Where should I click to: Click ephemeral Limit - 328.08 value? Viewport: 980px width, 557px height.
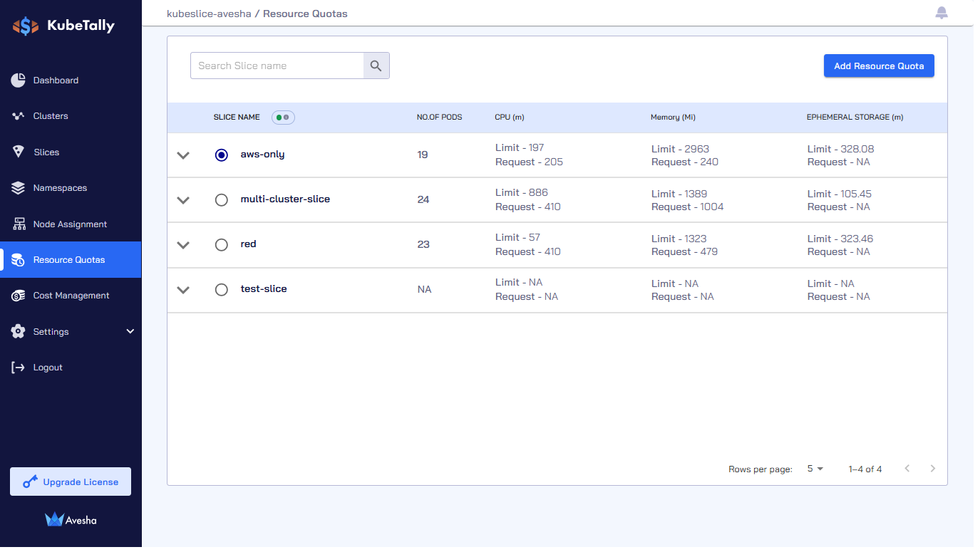[x=840, y=149]
